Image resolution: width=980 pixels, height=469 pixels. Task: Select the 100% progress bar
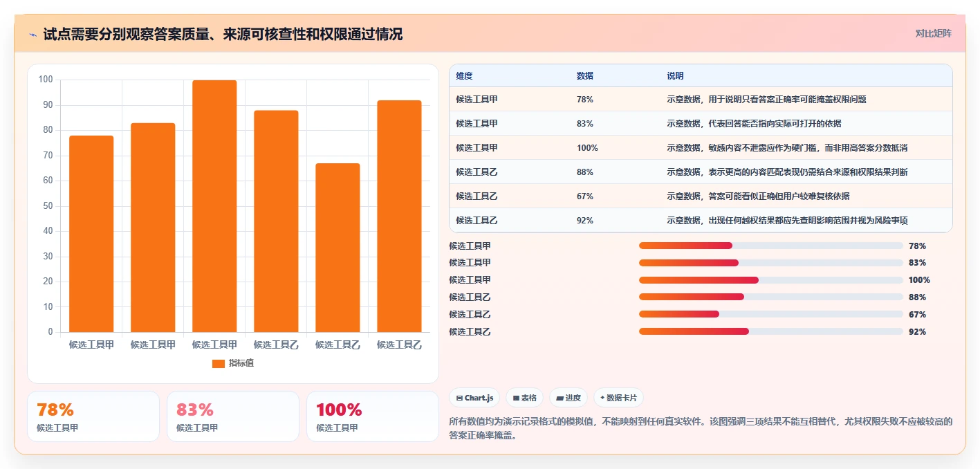[771, 280]
